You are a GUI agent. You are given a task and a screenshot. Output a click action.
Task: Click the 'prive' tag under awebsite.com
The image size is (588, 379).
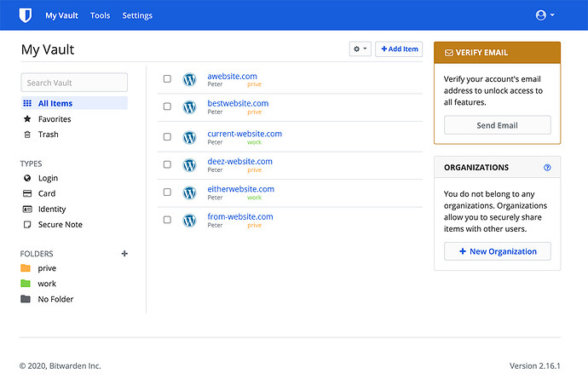tap(254, 84)
